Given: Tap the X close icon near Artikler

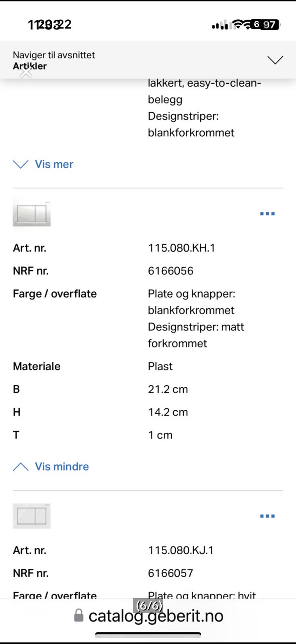Looking at the screenshot, I should pos(26,72).
